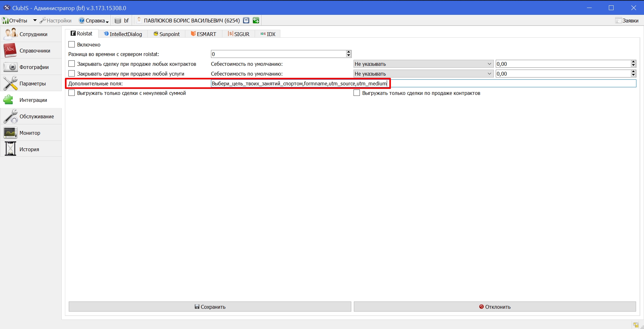Open the История hourglass icon
This screenshot has height=329, width=644.
(x=10, y=149)
